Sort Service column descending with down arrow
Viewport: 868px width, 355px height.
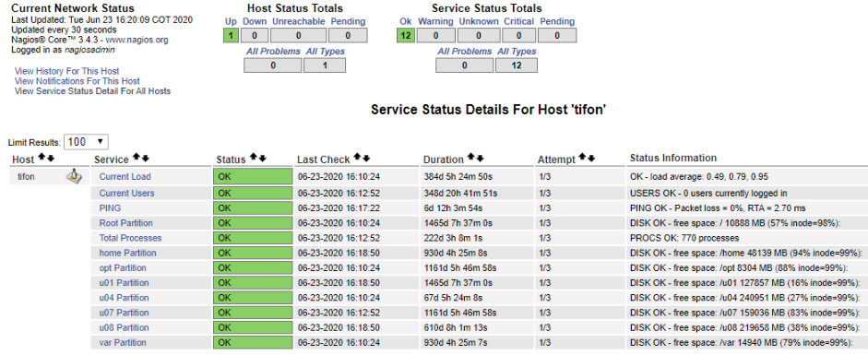coord(146,159)
